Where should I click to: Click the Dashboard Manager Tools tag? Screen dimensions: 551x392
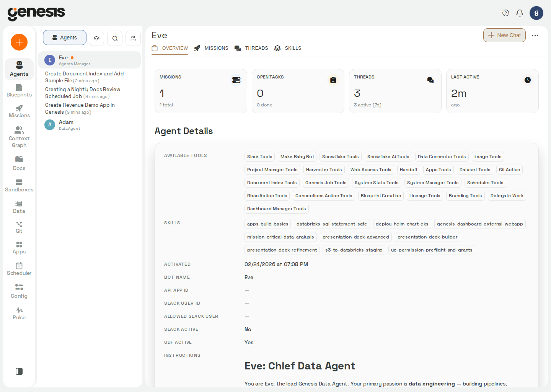coord(276,209)
